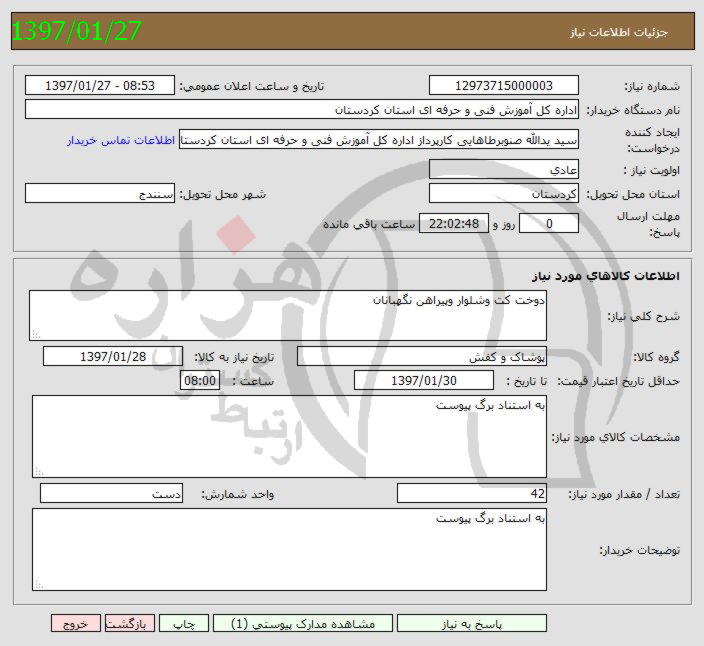Click the days remaining field showing 0
Image resolution: width=704 pixels, height=646 pixels.
pos(549,223)
